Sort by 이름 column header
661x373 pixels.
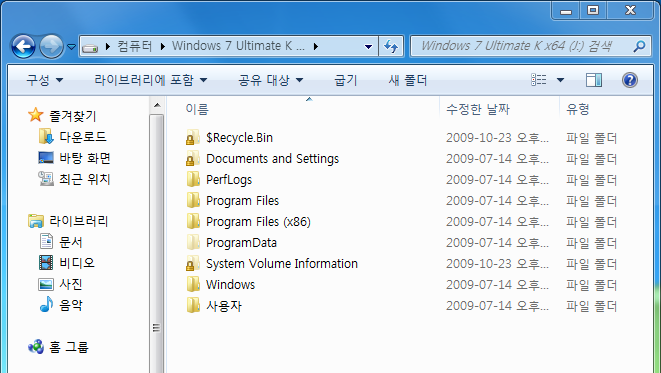tap(197, 110)
